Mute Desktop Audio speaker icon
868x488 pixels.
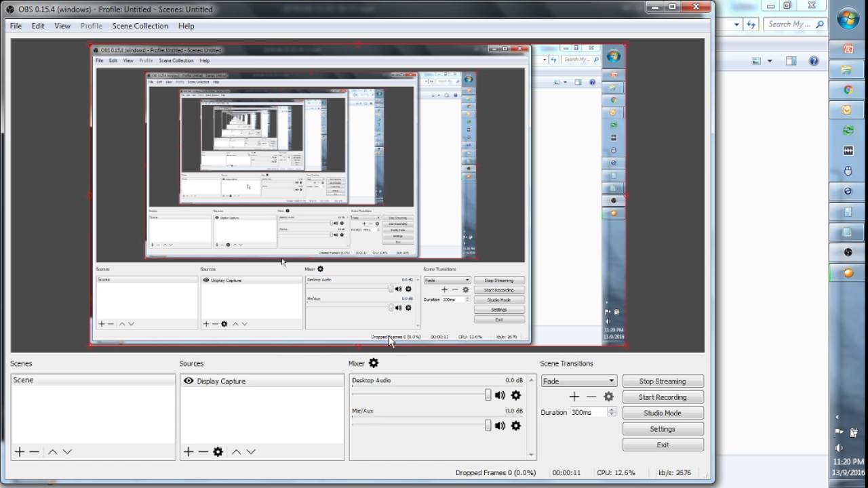pyautogui.click(x=500, y=395)
